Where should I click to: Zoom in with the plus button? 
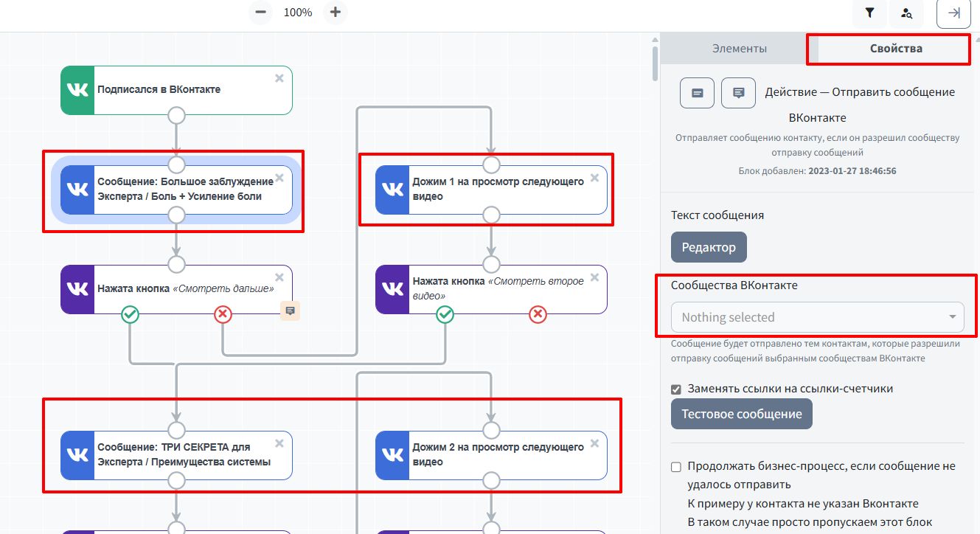coord(336,13)
